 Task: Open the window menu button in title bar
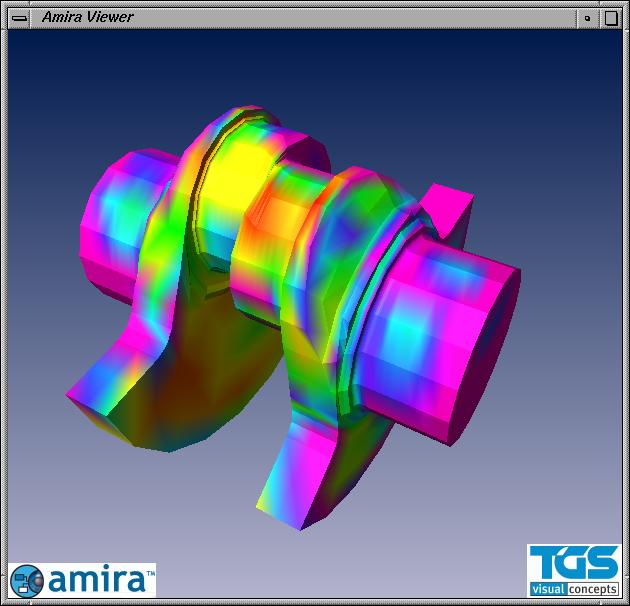pyautogui.click(x=19, y=18)
